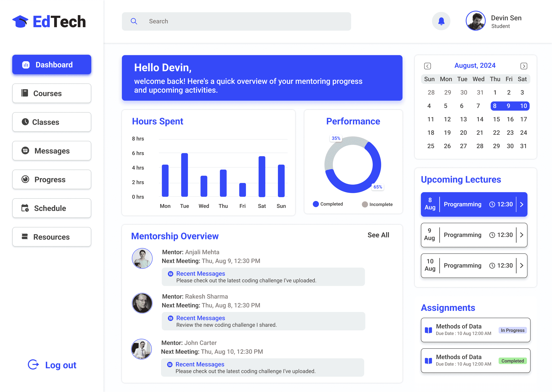Click the book icon on In Progress assignment

point(428,330)
